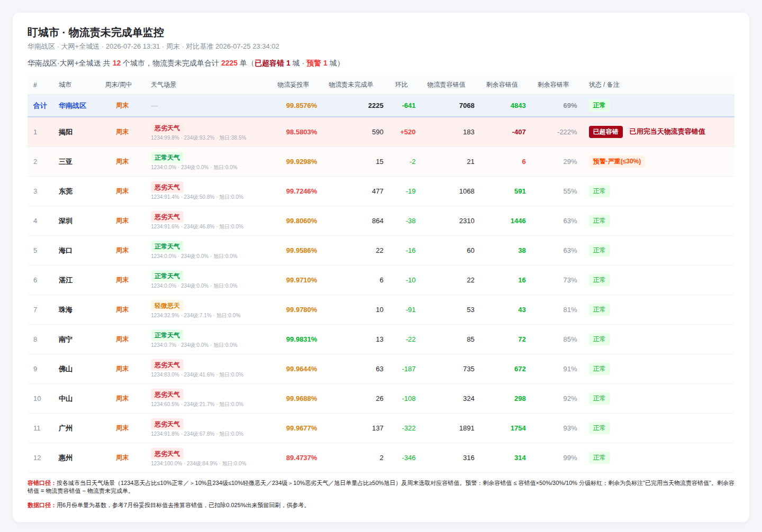Click 揭阳's remaining tolerance value -407
The height and width of the screenshot is (532, 762).
(x=519, y=132)
